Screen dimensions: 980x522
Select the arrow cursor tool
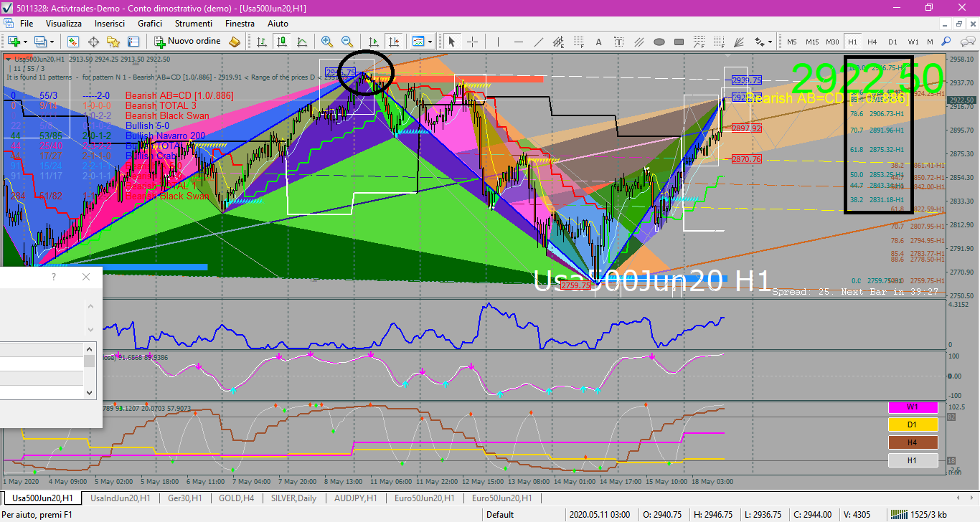click(452, 42)
